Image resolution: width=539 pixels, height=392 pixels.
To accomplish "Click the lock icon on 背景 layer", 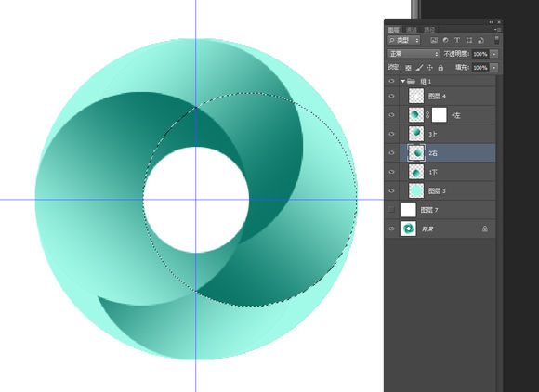I will pos(485,229).
